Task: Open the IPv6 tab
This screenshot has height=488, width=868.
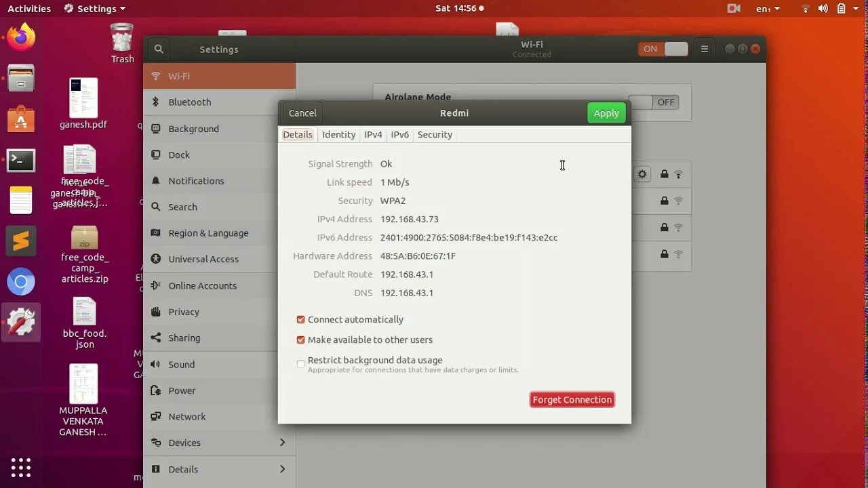Action: coord(400,135)
